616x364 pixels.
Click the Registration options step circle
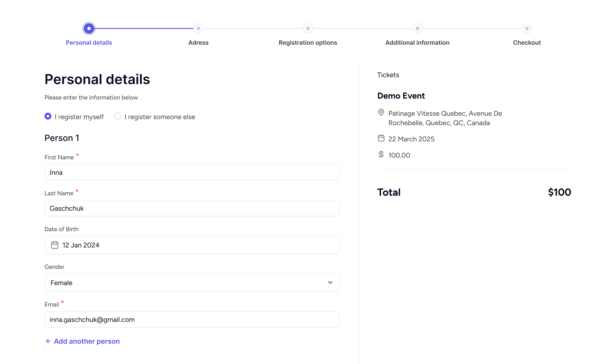click(x=308, y=28)
